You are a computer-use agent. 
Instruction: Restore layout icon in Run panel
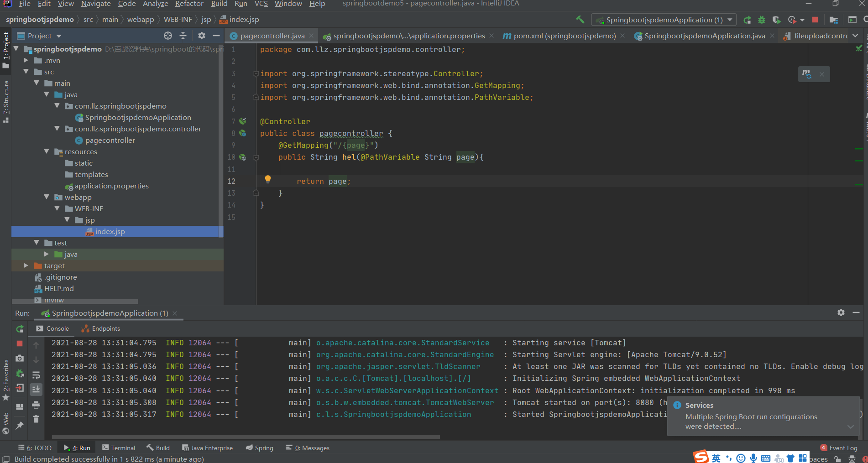(20, 406)
